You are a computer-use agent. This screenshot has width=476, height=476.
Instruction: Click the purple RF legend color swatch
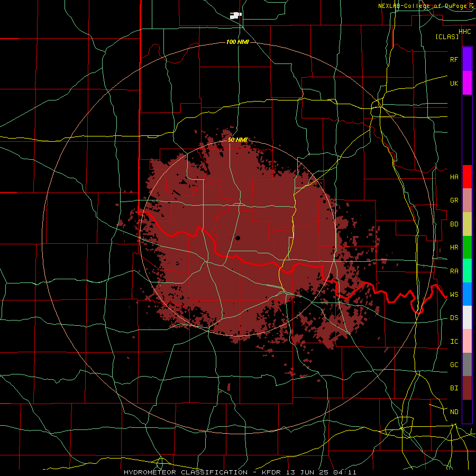point(467,59)
